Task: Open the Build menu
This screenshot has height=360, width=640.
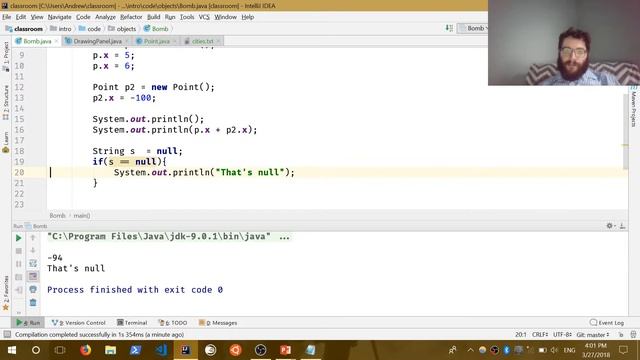Action: pyautogui.click(x=153, y=17)
